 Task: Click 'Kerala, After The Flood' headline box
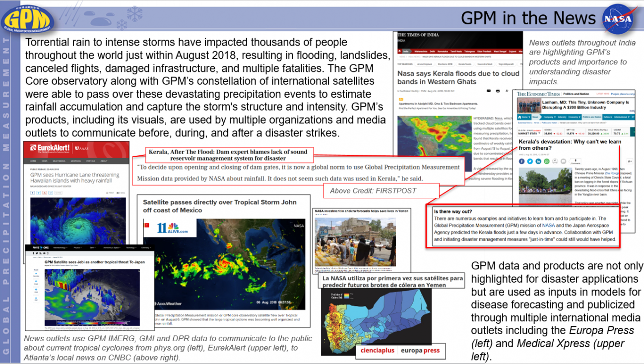(228, 155)
